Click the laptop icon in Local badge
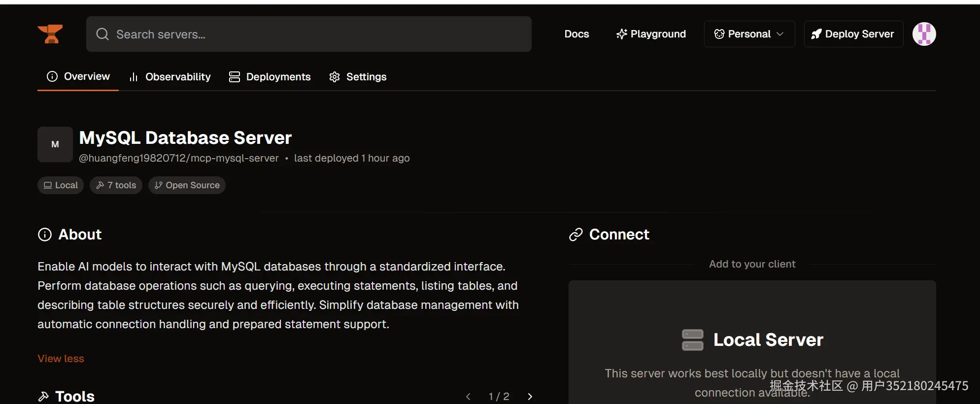 tap(48, 185)
